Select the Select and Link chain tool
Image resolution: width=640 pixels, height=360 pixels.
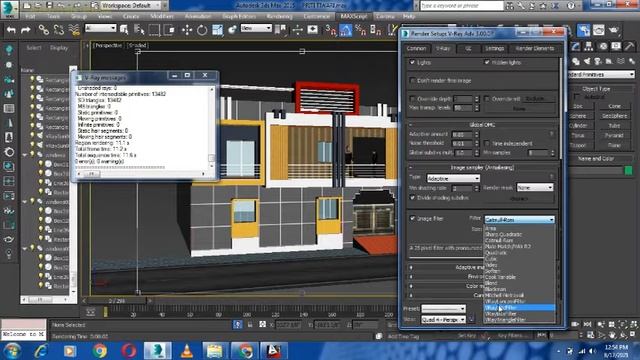pyautogui.click(x=44, y=30)
